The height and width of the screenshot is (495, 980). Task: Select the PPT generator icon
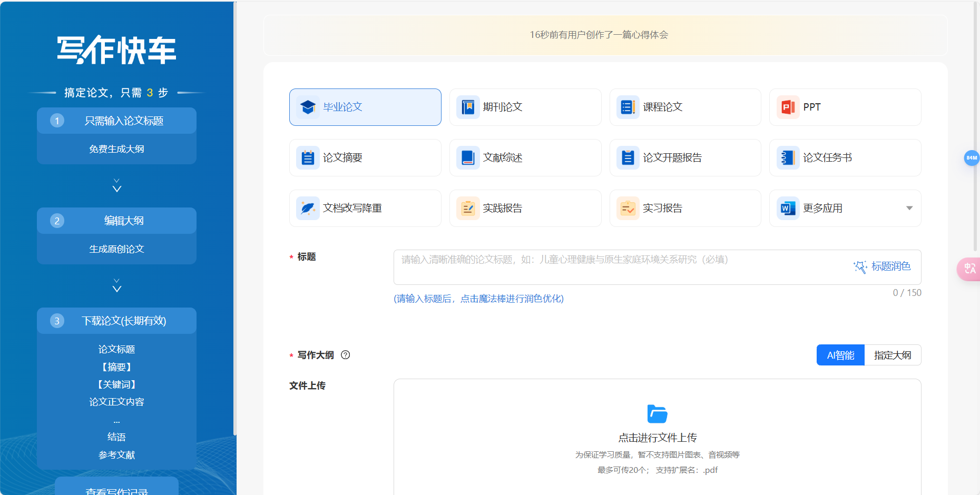click(x=787, y=107)
